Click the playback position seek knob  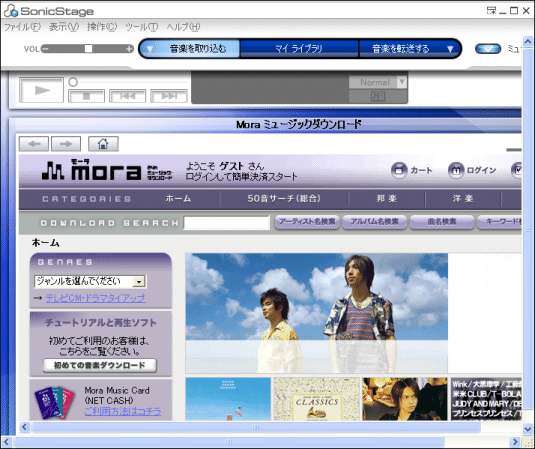click(73, 82)
